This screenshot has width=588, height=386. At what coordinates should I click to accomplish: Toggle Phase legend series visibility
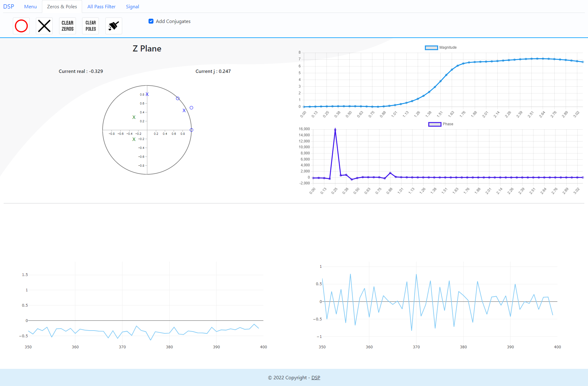point(448,124)
